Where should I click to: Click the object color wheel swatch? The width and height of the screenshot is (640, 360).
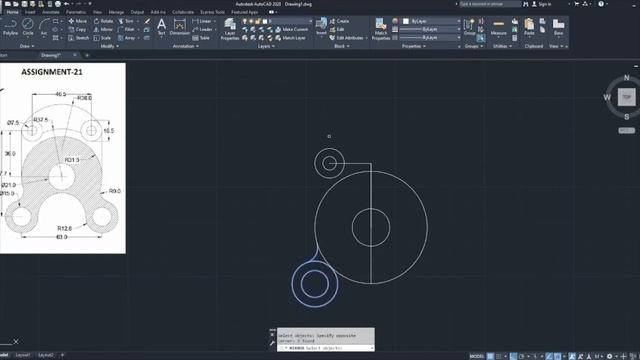tap(395, 21)
